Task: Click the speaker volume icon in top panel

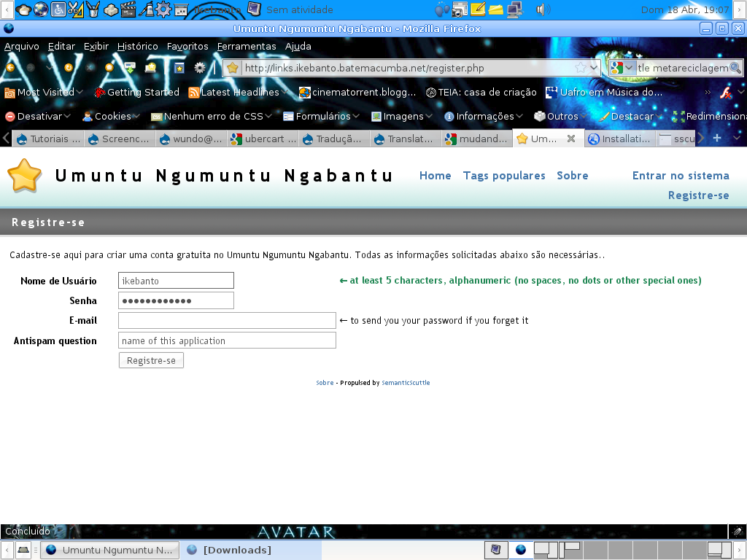Action: click(x=542, y=9)
